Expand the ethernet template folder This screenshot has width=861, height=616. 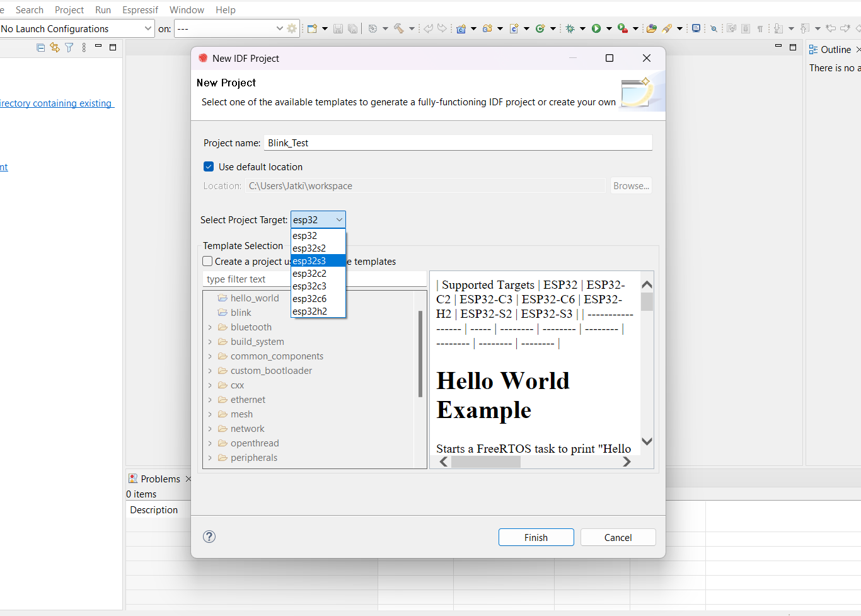tap(210, 400)
